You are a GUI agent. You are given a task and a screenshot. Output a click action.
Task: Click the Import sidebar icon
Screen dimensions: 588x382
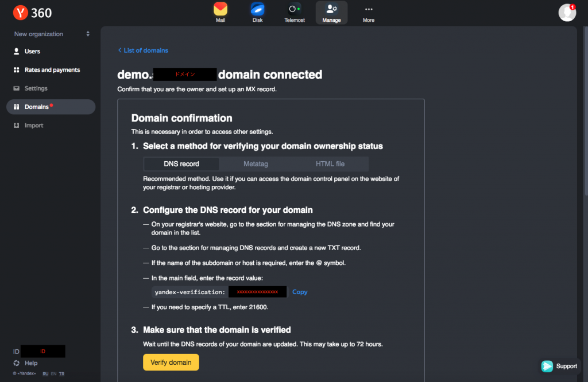(x=17, y=126)
